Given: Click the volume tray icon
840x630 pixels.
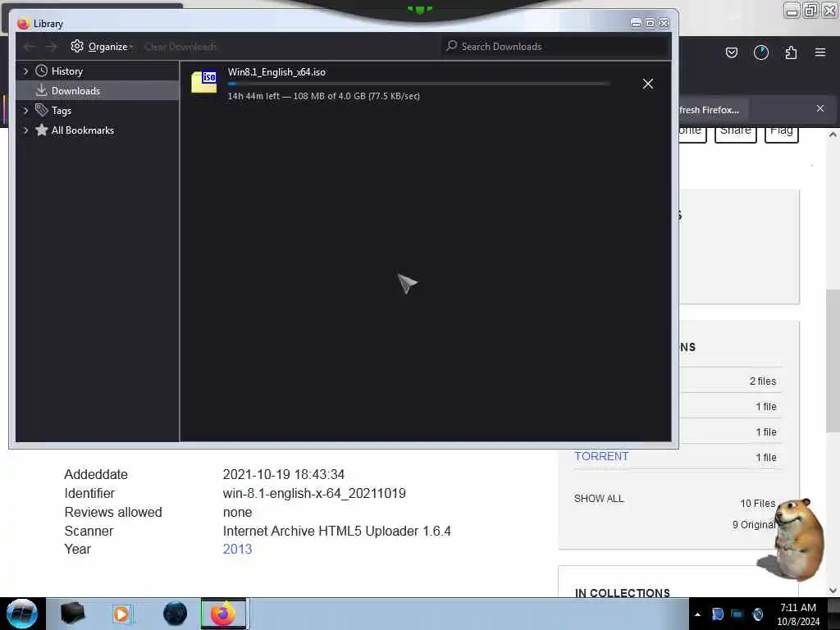Looking at the screenshot, I should coord(757,614).
